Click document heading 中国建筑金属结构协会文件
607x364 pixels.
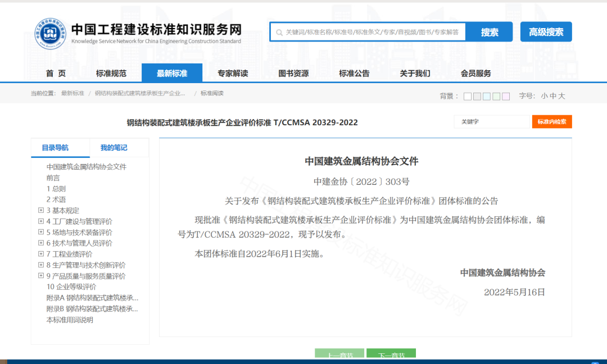[361, 161]
